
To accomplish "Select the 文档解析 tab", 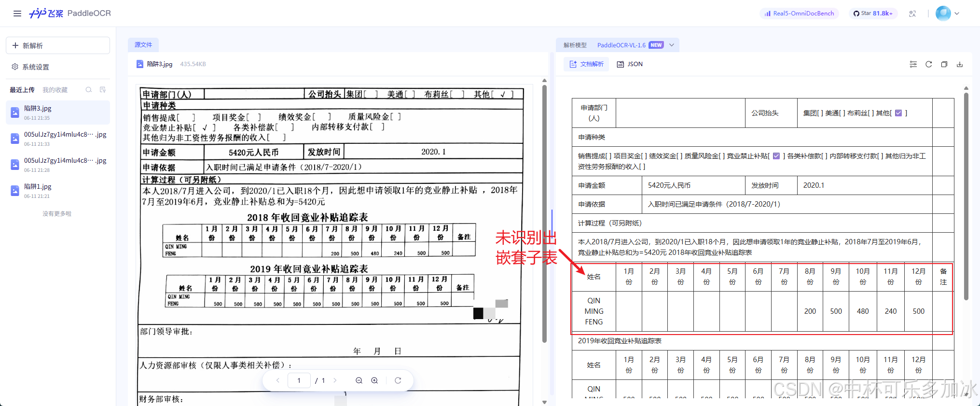I will tap(587, 64).
